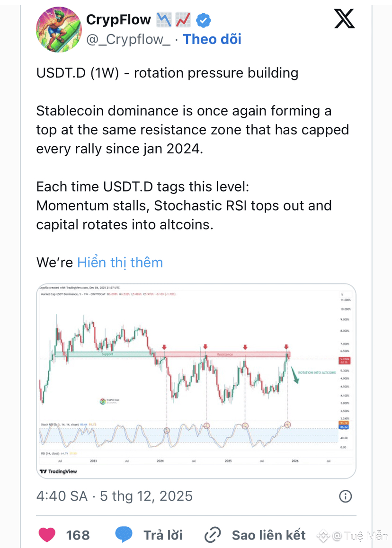The image size is (392, 548).
Task: Click the 168 likes count
Action: tap(78, 535)
